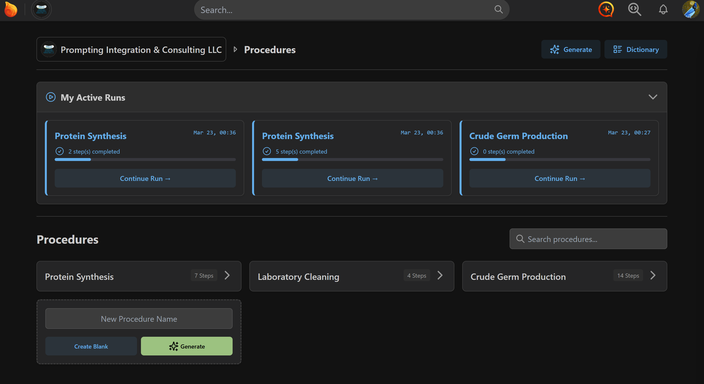Click the My Active Runs heading
The width and height of the screenshot is (704, 384).
click(93, 97)
